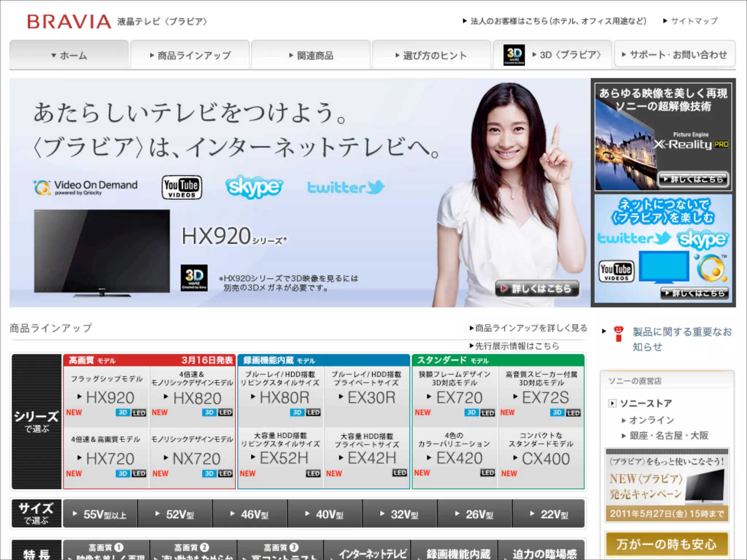Viewport: 747px width, 560px height.
Task: Open 銀座・名古屋・大阪 store link
Action: point(669,435)
